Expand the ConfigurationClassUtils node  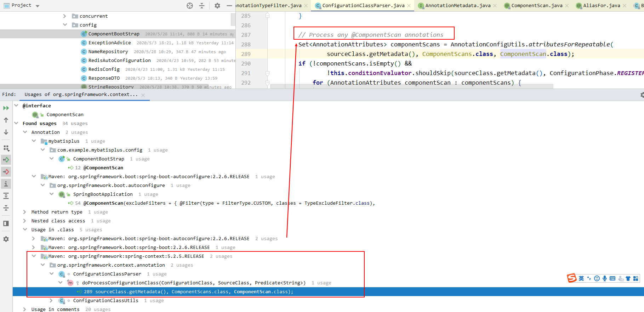[x=51, y=300]
